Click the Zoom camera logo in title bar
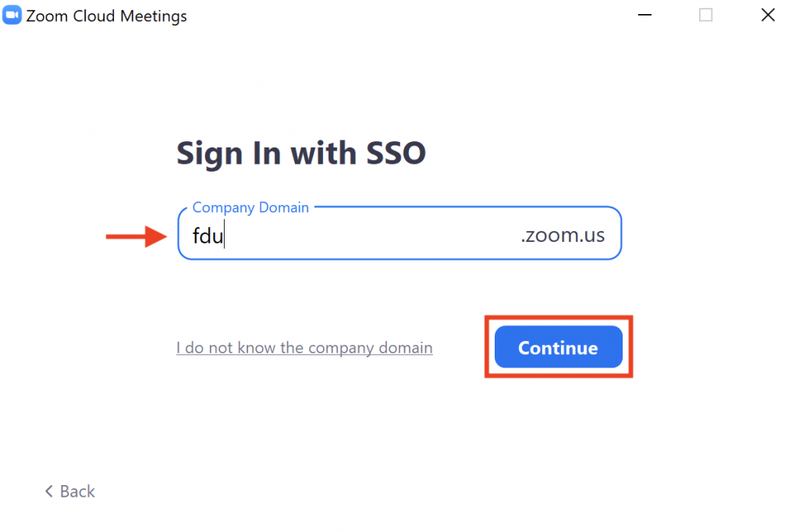 point(12,15)
